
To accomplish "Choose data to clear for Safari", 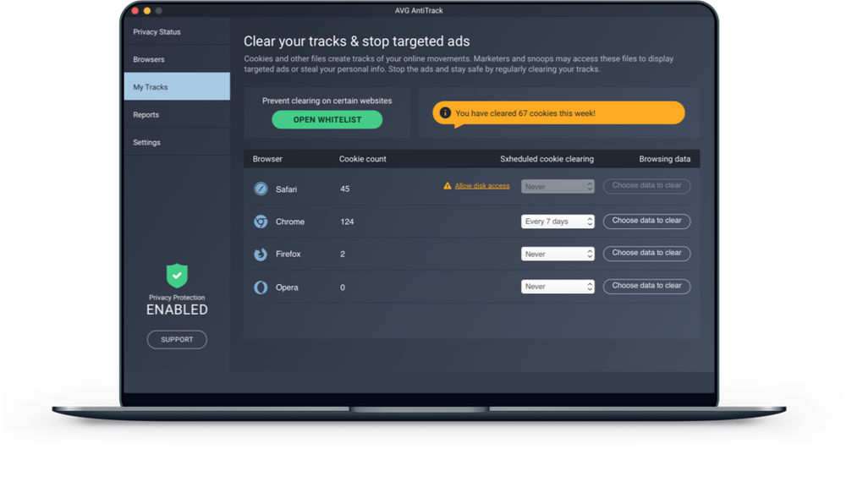I will [646, 186].
